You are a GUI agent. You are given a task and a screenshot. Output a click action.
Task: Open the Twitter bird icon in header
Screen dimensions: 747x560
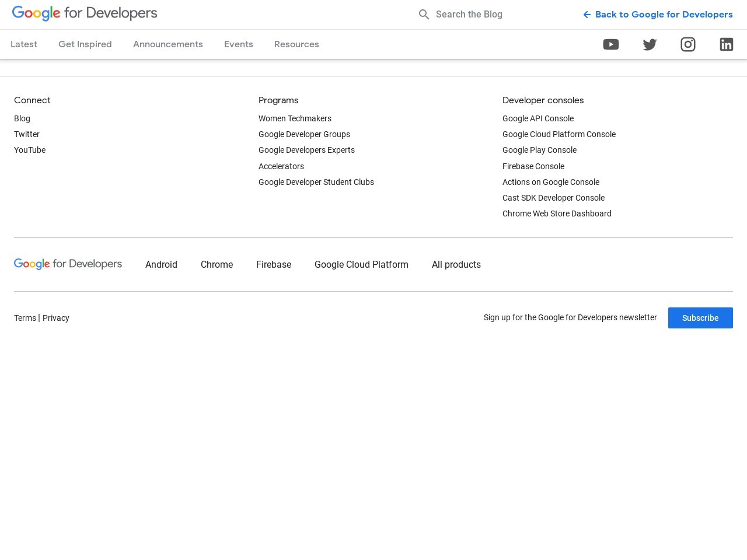(650, 44)
